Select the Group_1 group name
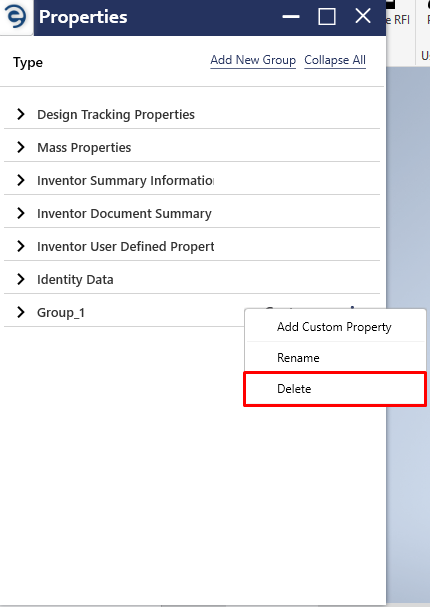Screen dimensions: 430x607 (61, 312)
